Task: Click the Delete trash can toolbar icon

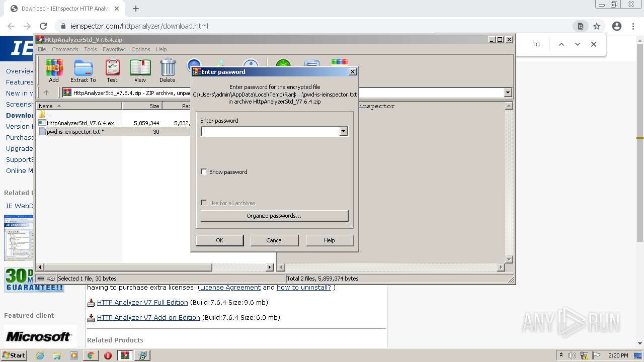Action: tap(168, 71)
